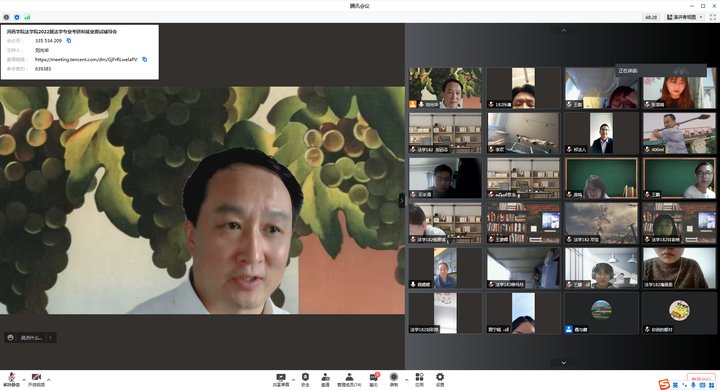Open the emoji reaction input box

(x=30, y=338)
